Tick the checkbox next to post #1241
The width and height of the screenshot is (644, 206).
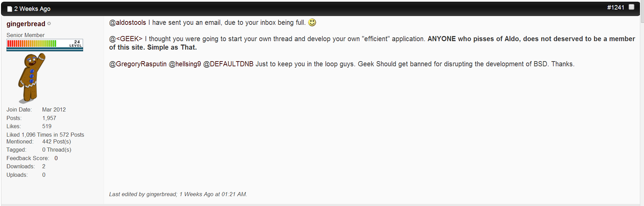click(631, 7)
